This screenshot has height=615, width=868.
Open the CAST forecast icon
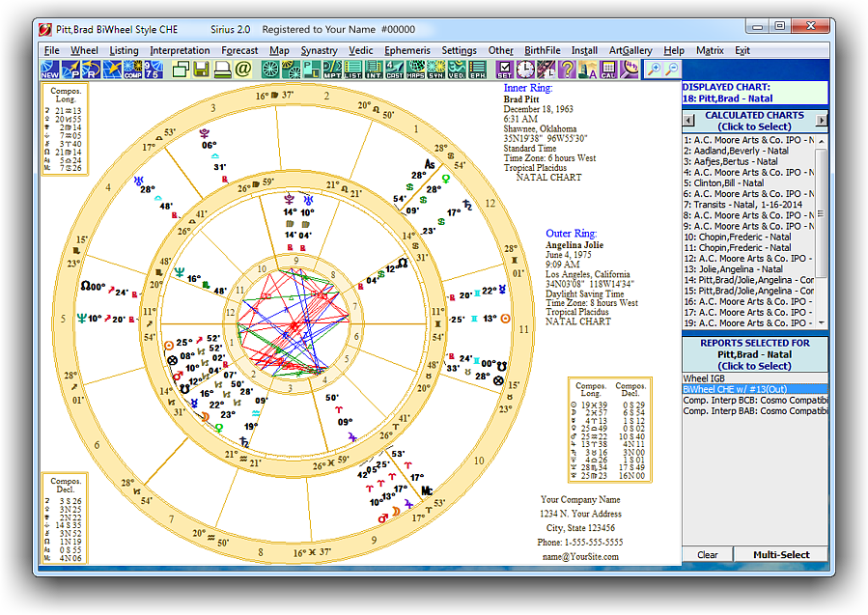click(395, 70)
